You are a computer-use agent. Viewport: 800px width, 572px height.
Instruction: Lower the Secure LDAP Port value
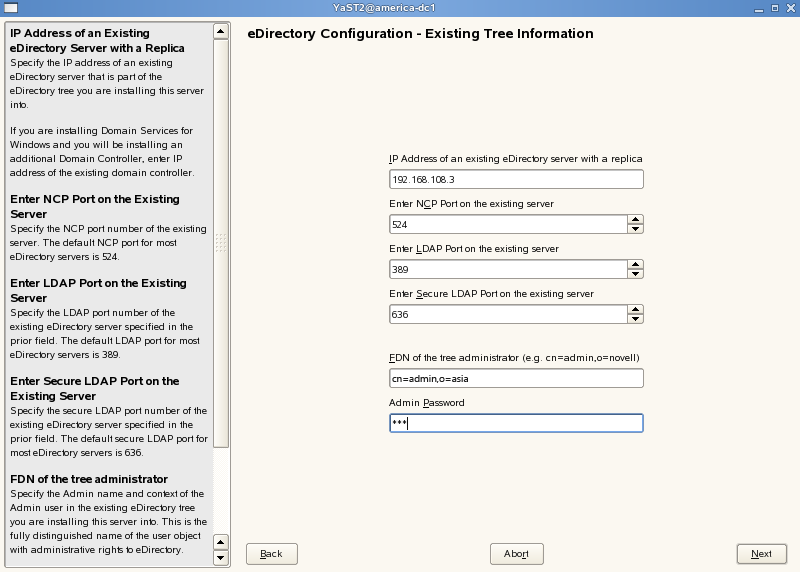click(x=634, y=319)
